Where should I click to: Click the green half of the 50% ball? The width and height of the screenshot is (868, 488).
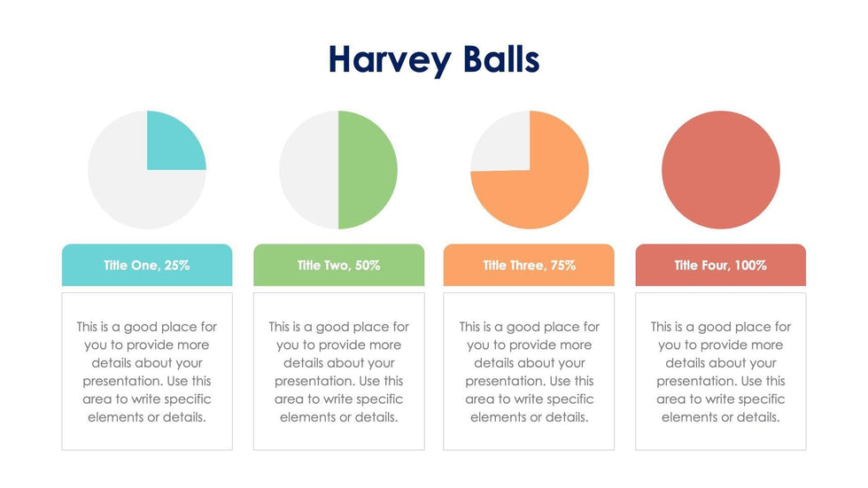click(x=367, y=170)
